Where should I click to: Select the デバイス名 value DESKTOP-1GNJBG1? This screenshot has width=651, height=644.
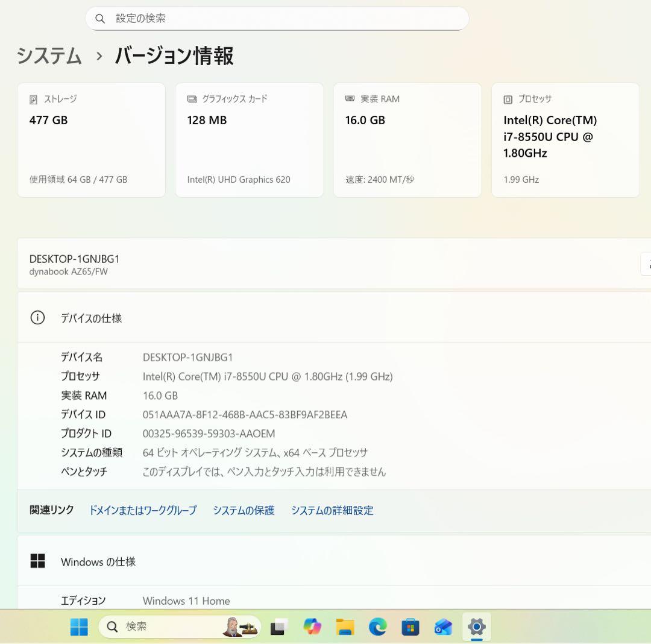187,358
